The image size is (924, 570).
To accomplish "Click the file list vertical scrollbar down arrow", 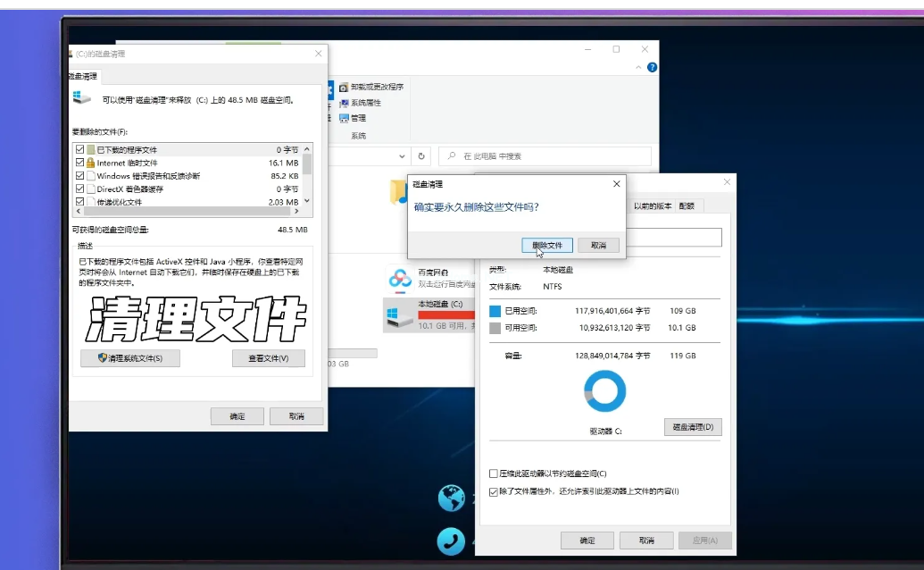I will [307, 201].
